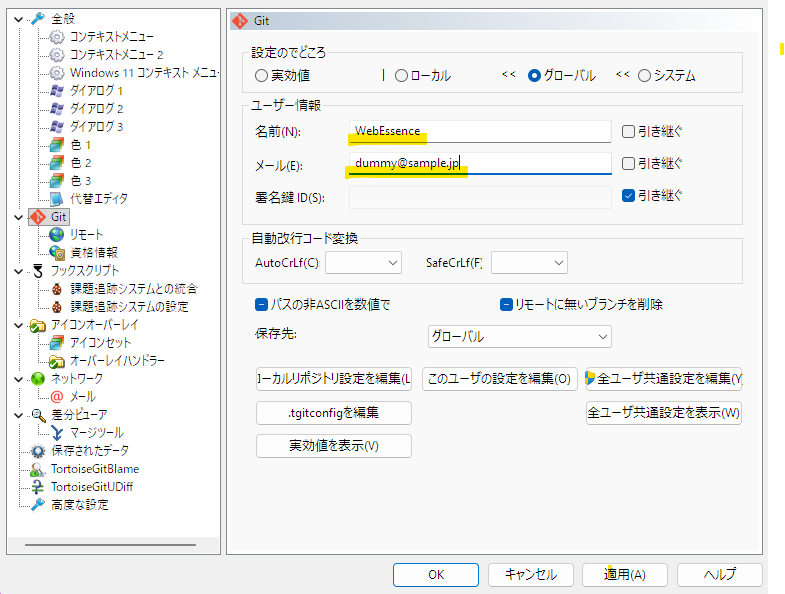
Task: Click the 資格情報 credentials icon
Action: [x=57, y=253]
